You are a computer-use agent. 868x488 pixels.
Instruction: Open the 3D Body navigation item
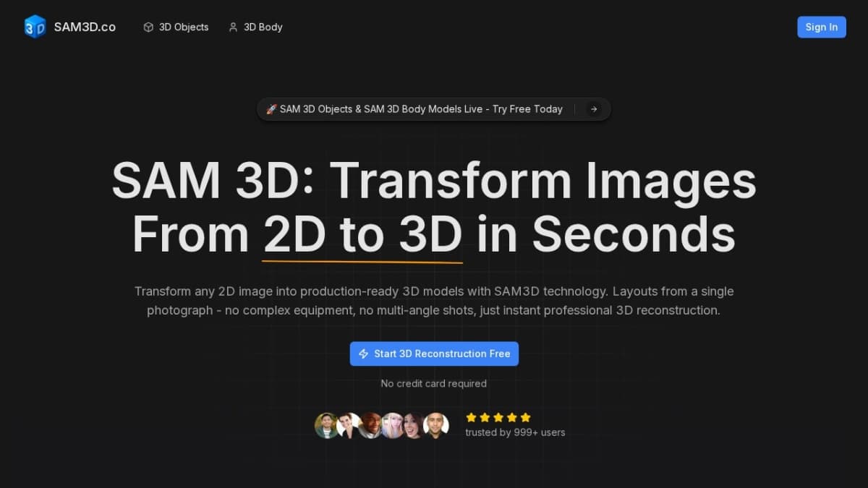coord(263,27)
